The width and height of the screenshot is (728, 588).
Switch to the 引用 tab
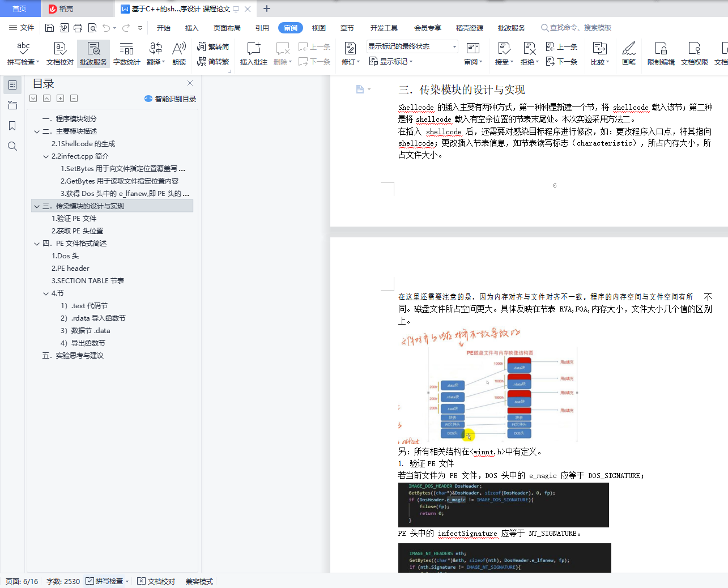(x=262, y=28)
